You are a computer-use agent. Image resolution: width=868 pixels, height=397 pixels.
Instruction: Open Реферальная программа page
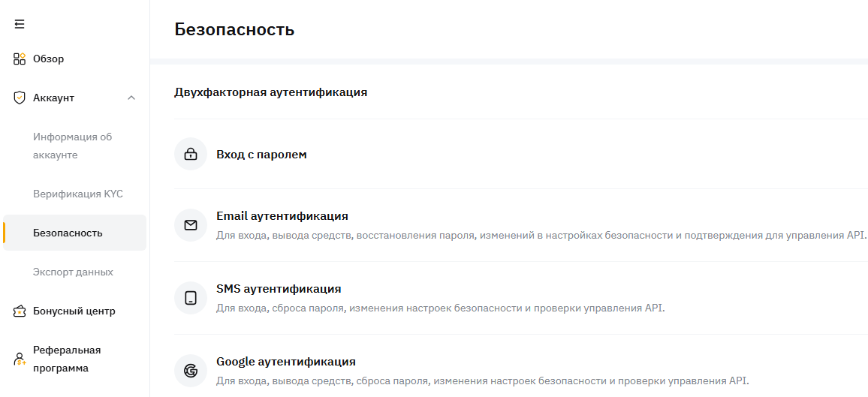coord(67,359)
